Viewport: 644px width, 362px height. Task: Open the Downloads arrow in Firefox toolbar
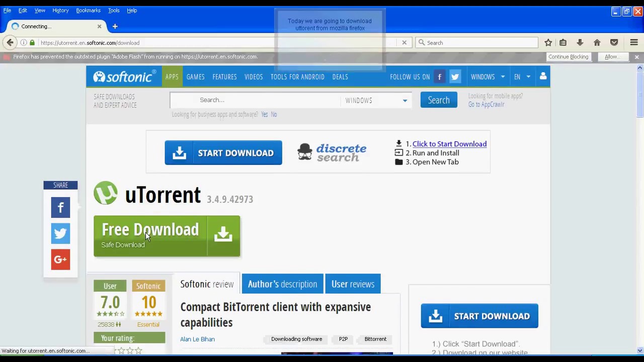580,43
